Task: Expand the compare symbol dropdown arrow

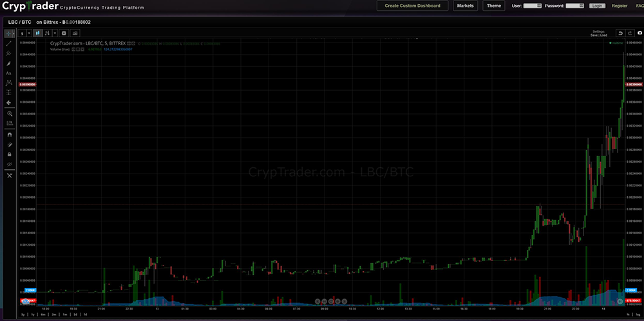Action: click(55, 33)
